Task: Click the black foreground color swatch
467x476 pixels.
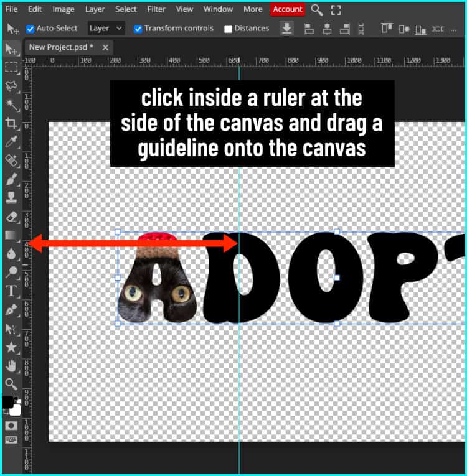Action: [7, 403]
